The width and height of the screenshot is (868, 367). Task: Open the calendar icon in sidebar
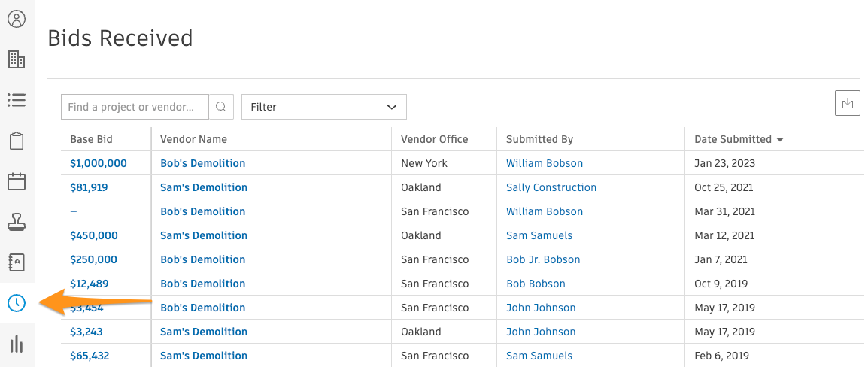pos(17,181)
